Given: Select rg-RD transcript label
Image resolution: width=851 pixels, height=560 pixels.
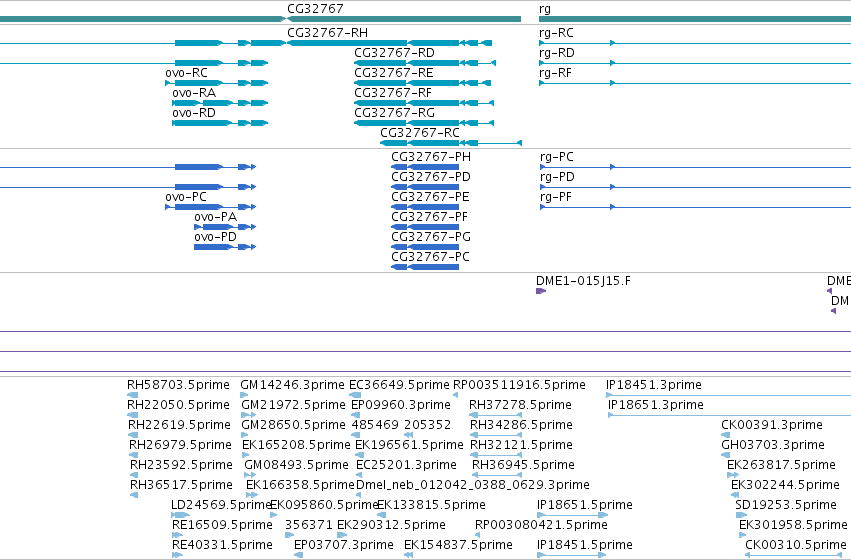Looking at the screenshot, I should [x=557, y=53].
